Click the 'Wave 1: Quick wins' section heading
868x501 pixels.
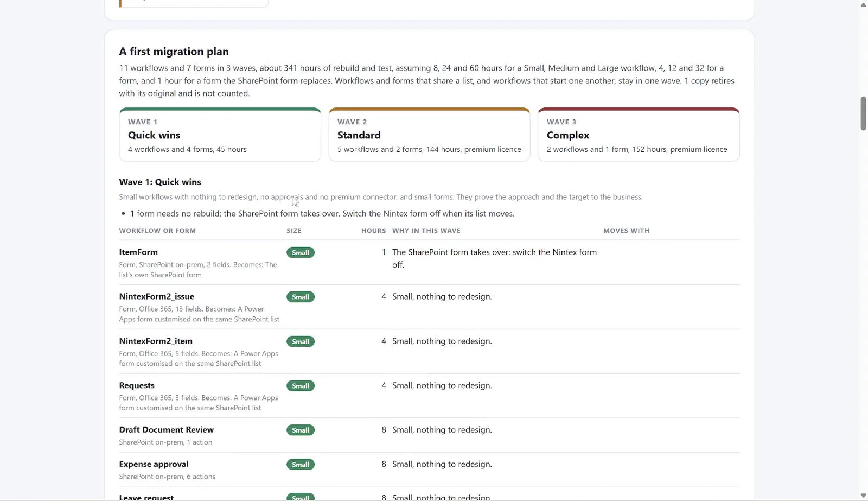pos(160,182)
